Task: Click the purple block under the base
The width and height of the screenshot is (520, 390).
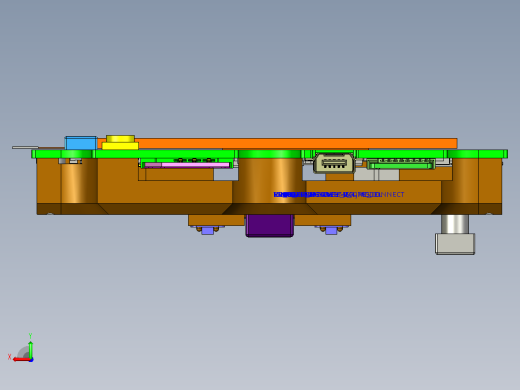Action: 270,226
